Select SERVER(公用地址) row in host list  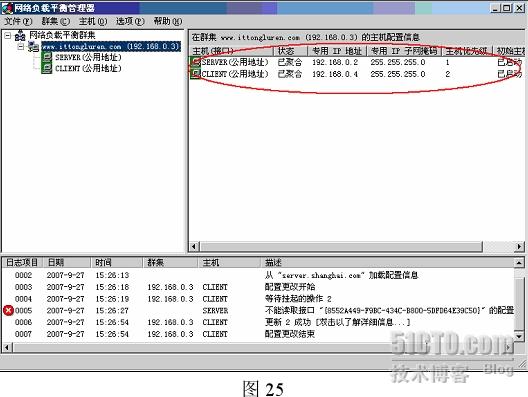[x=357, y=62]
